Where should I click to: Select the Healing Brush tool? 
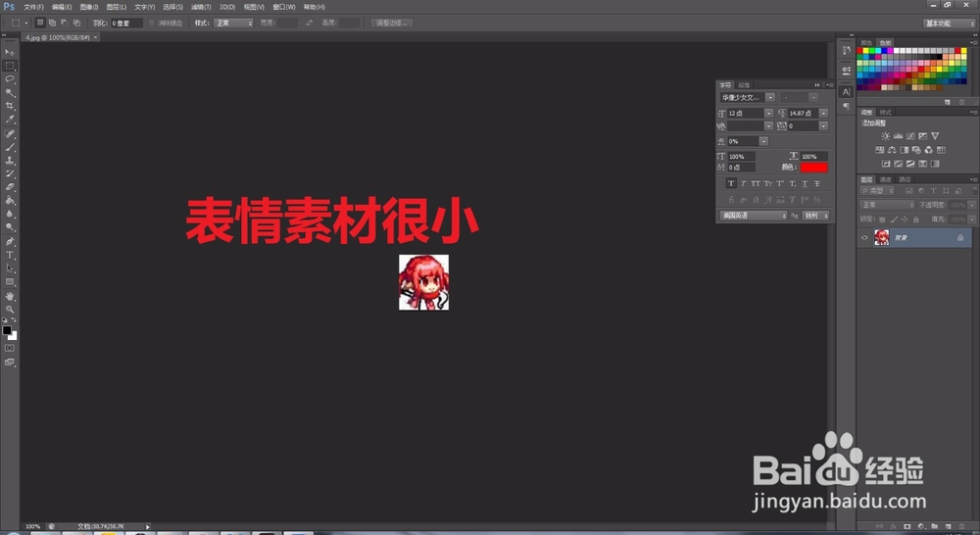pos(10,133)
